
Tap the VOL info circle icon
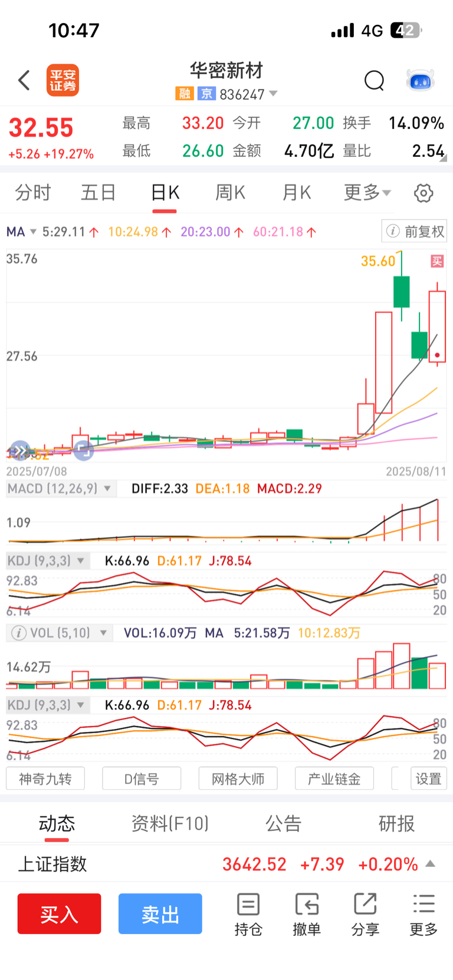pos(19,633)
